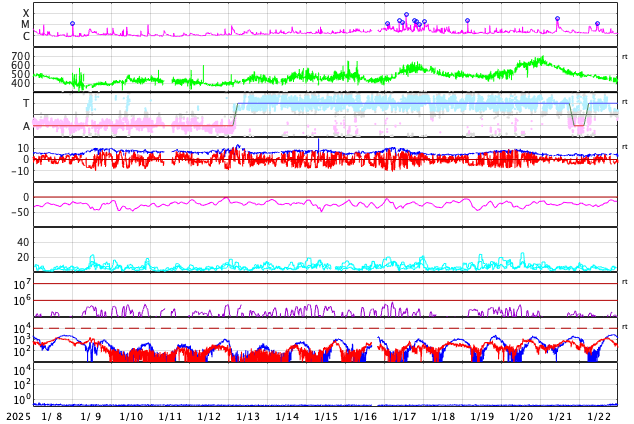Click the 1/12 date label

coord(209,416)
